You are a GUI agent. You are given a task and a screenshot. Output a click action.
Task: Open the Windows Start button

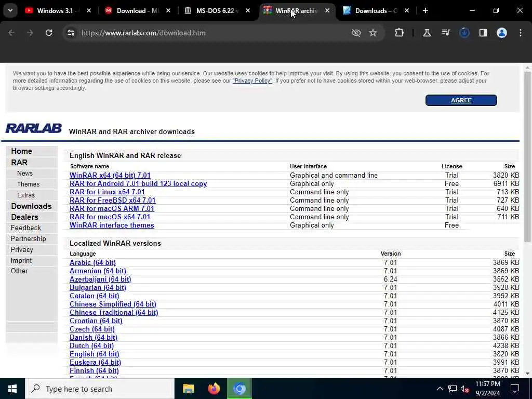(x=12, y=389)
